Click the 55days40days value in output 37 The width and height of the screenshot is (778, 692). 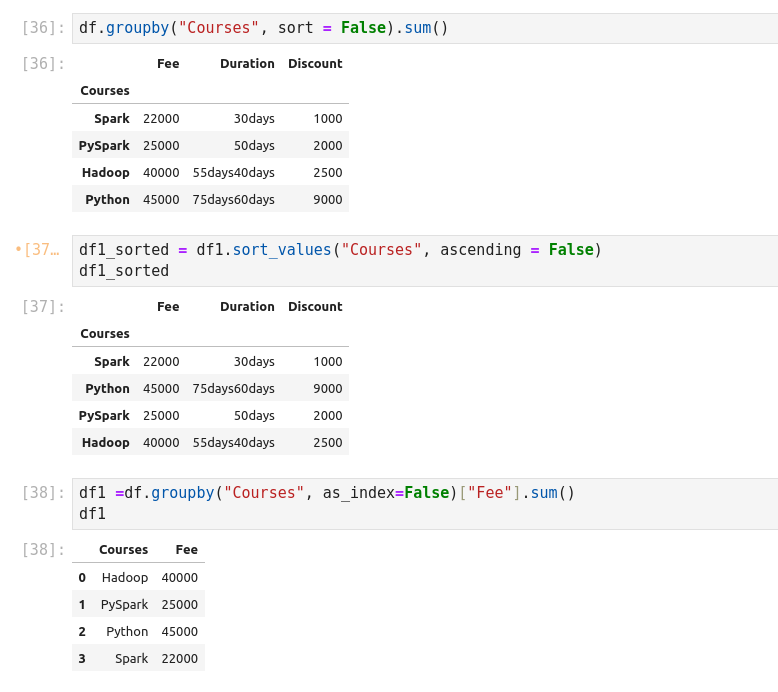click(234, 443)
